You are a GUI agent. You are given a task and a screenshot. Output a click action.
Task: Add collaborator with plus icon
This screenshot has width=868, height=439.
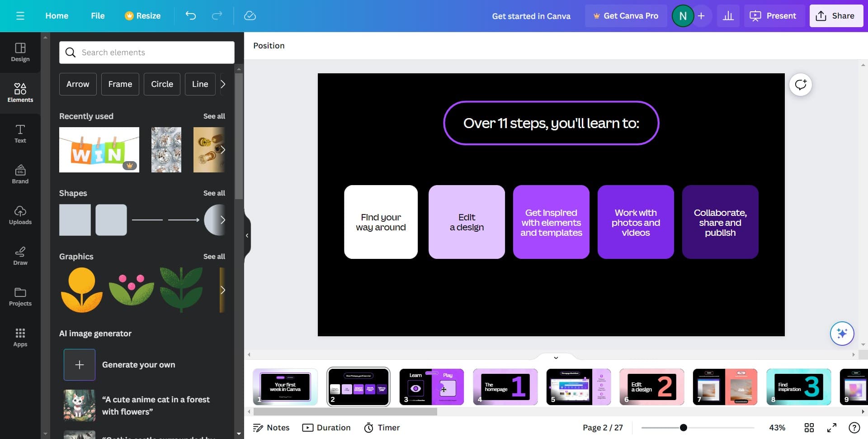(701, 16)
